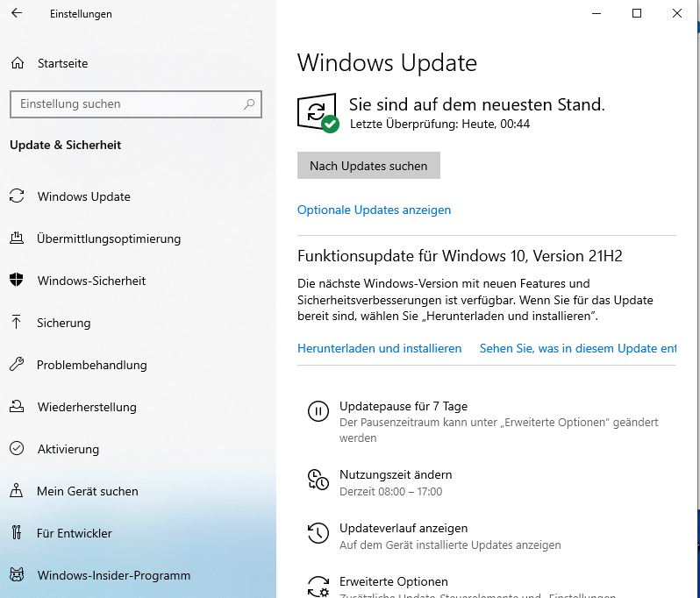This screenshot has height=598, width=700.
Task: Click the gear-sync icon for Erweiterte Optionen
Action: tap(318, 587)
